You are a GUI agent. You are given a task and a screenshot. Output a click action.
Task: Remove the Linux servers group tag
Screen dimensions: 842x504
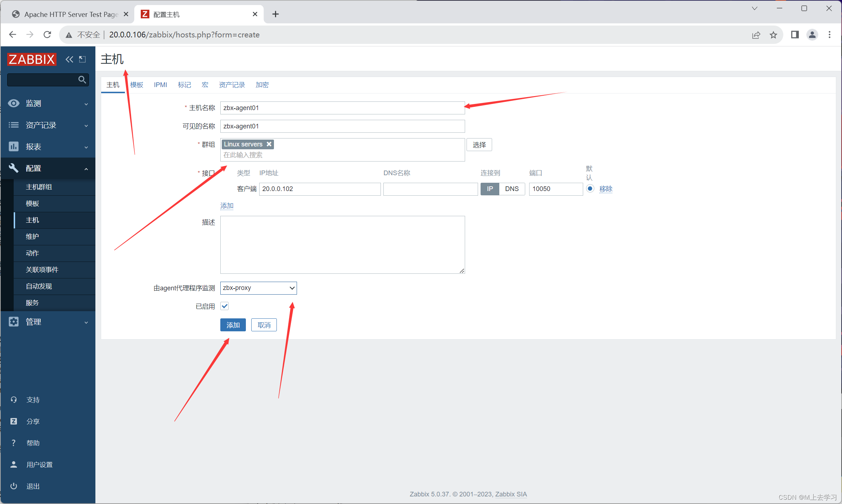(x=269, y=144)
